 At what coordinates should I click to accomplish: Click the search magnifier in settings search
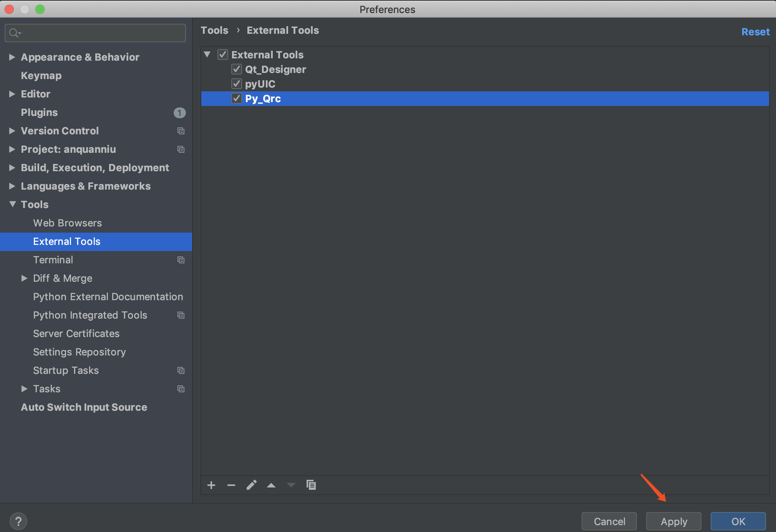[15, 33]
